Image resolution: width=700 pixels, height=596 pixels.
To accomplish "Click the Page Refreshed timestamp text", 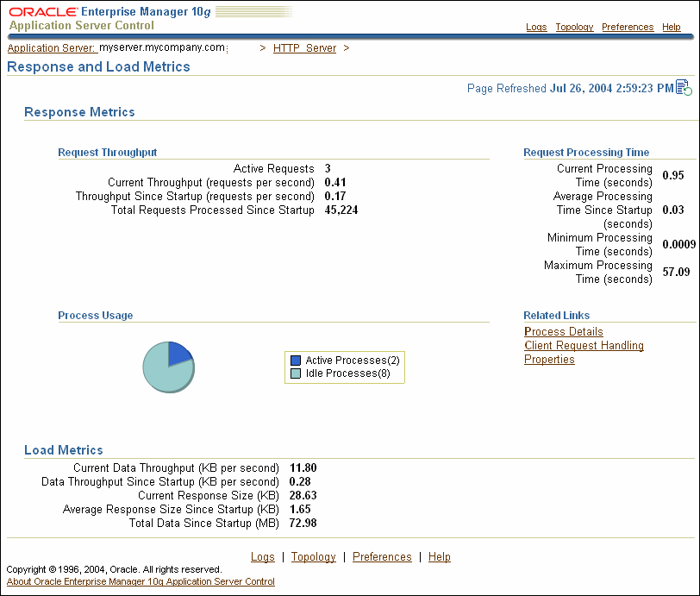I will pos(571,89).
